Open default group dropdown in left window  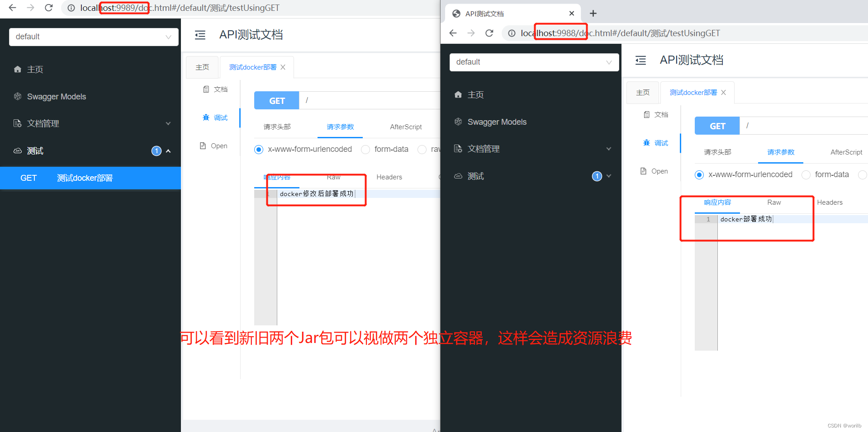point(94,37)
